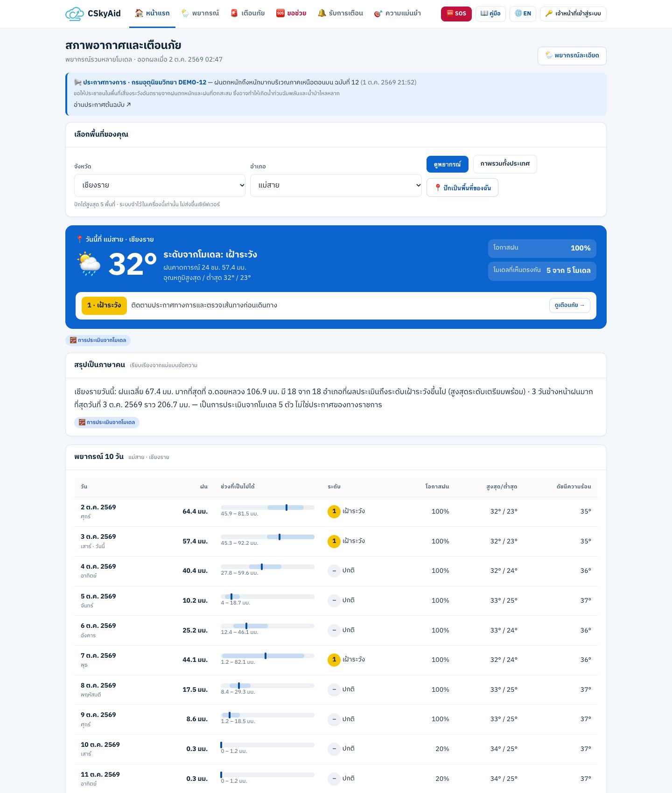This screenshot has height=793, width=672.
Task: Click the การประเมินจากโมเดล tag below the blue card
Action: (x=98, y=340)
